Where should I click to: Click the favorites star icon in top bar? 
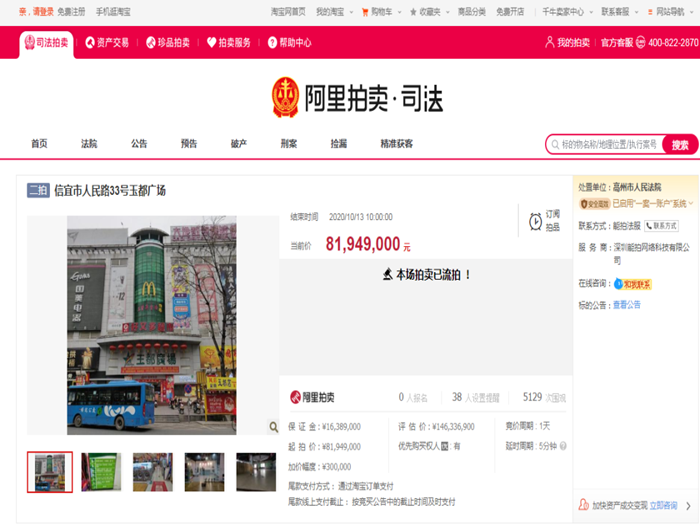click(413, 12)
